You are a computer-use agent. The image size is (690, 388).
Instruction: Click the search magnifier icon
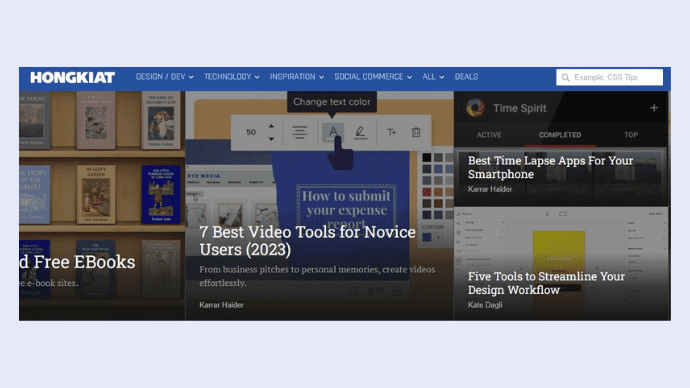(565, 77)
